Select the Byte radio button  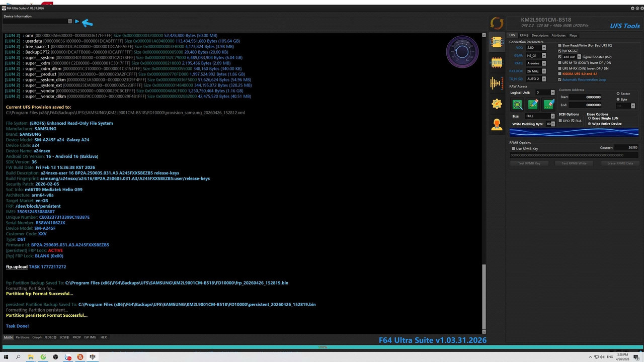[618, 100]
